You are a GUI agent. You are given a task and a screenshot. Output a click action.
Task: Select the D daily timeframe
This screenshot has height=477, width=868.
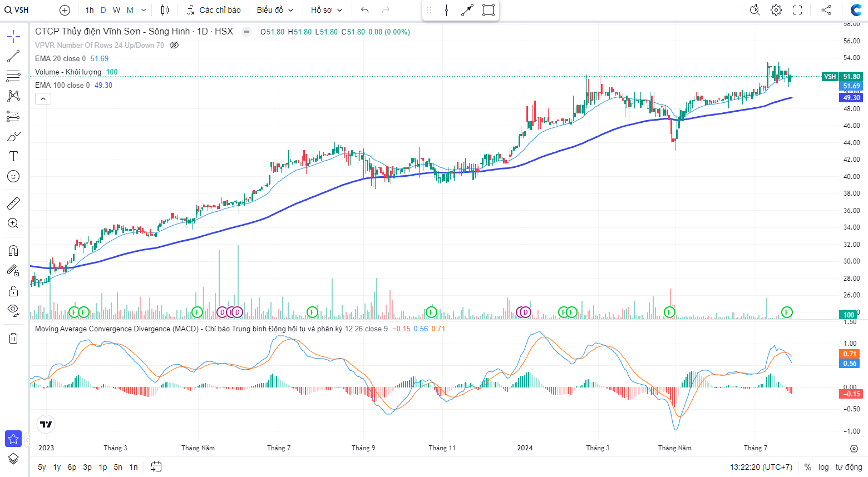[103, 10]
